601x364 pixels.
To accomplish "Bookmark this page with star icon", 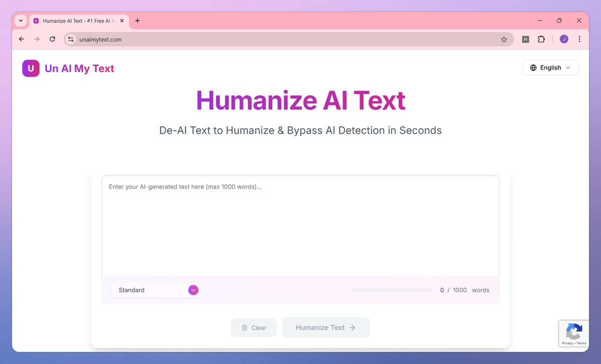I will click(x=504, y=39).
